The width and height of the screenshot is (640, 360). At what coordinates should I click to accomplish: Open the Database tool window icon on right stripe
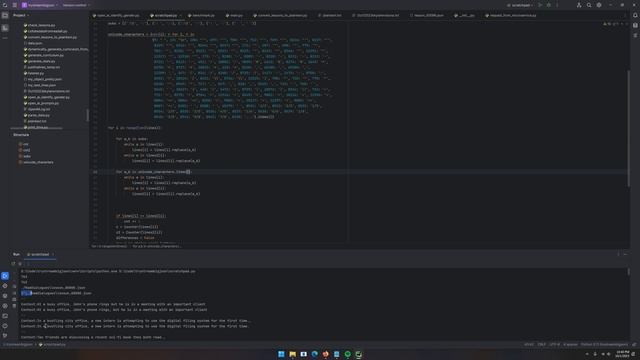tap(635, 25)
